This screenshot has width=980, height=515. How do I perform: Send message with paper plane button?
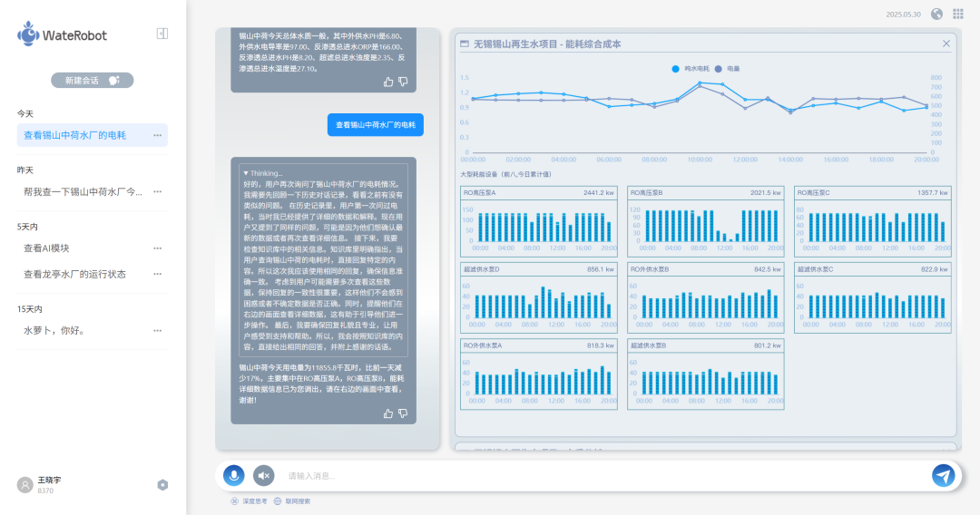(x=943, y=476)
